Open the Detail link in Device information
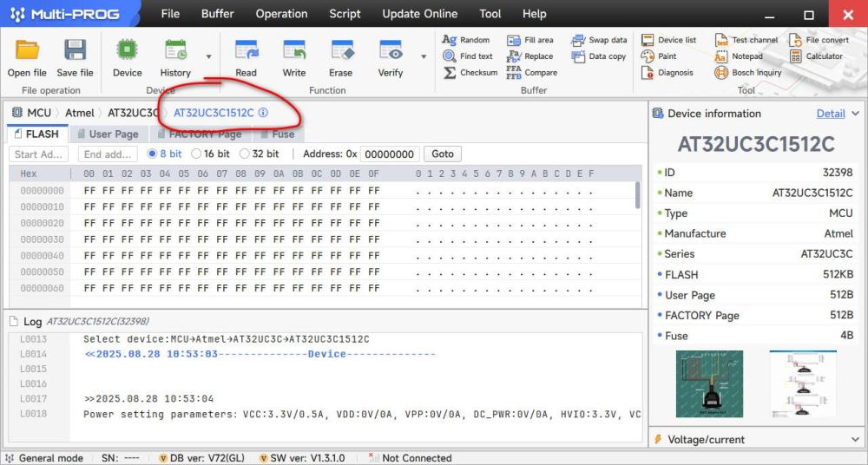This screenshot has height=465, width=868. (831, 114)
